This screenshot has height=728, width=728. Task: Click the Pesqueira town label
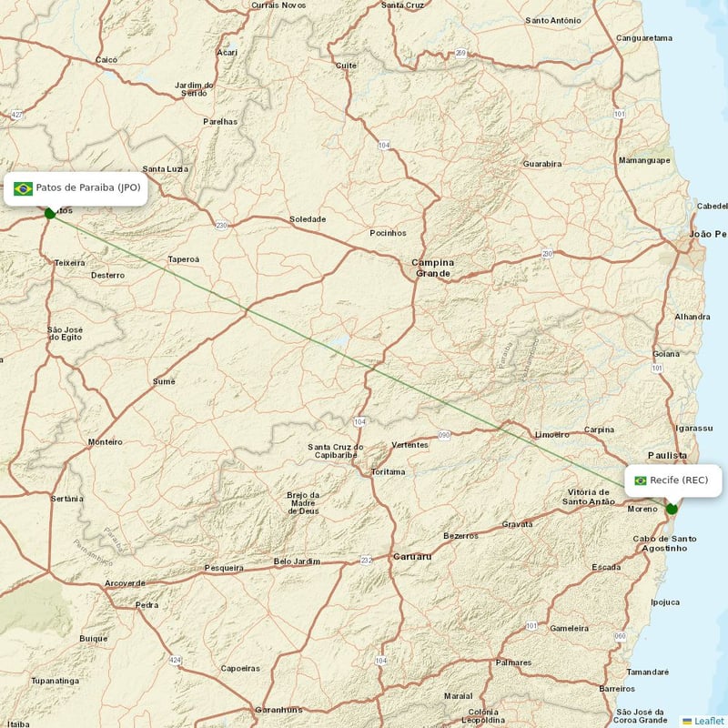224,568
